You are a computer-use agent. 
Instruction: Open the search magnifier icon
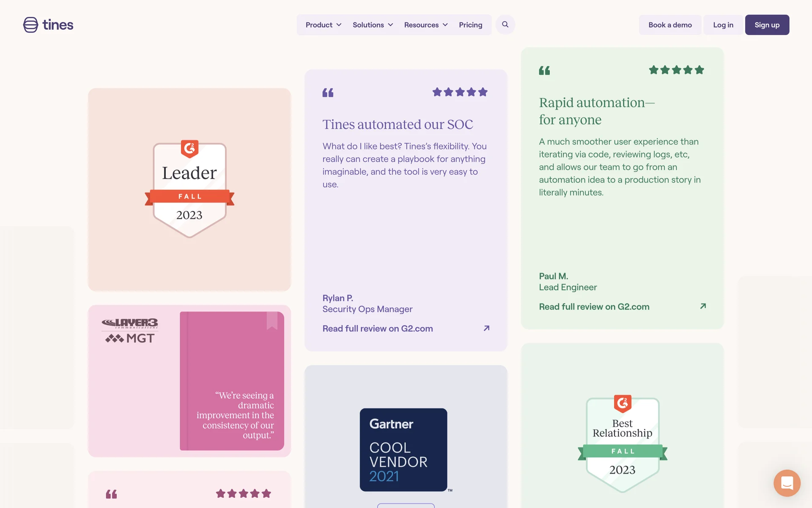click(x=505, y=25)
